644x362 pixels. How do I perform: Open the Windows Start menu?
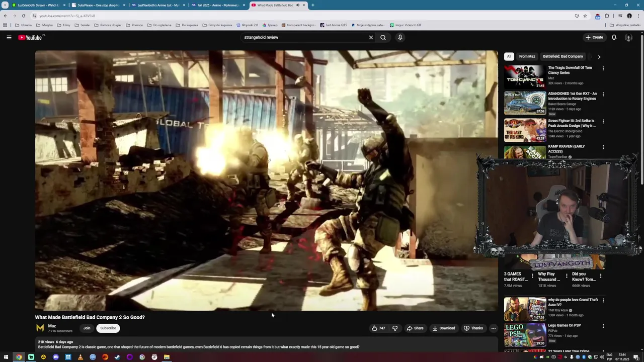(6, 357)
